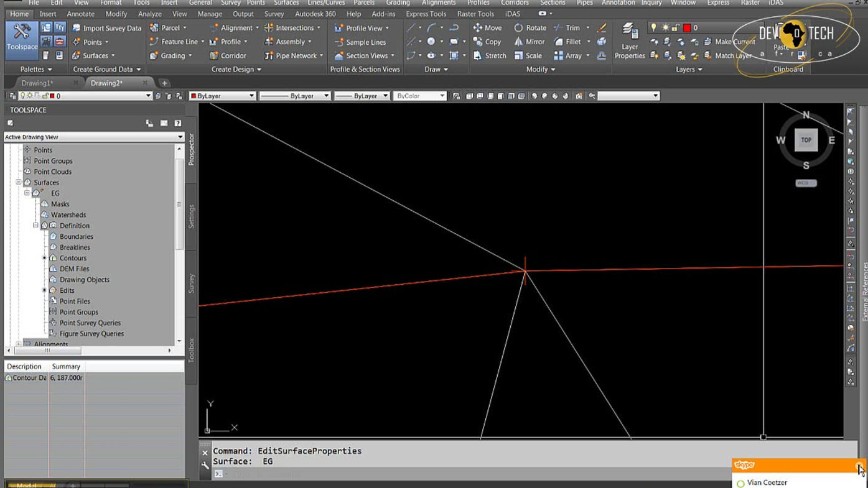Screen dimensions: 868x488
Task: Click Match Layer button
Action: (728, 56)
